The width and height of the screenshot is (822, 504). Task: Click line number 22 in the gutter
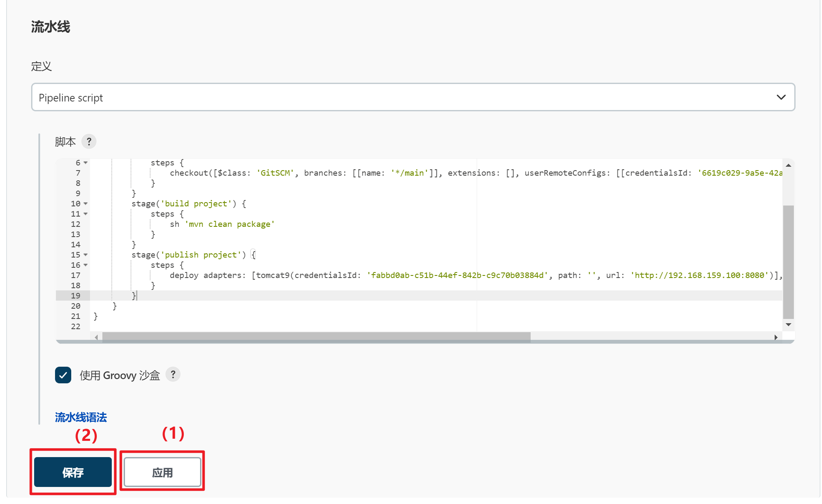(76, 327)
